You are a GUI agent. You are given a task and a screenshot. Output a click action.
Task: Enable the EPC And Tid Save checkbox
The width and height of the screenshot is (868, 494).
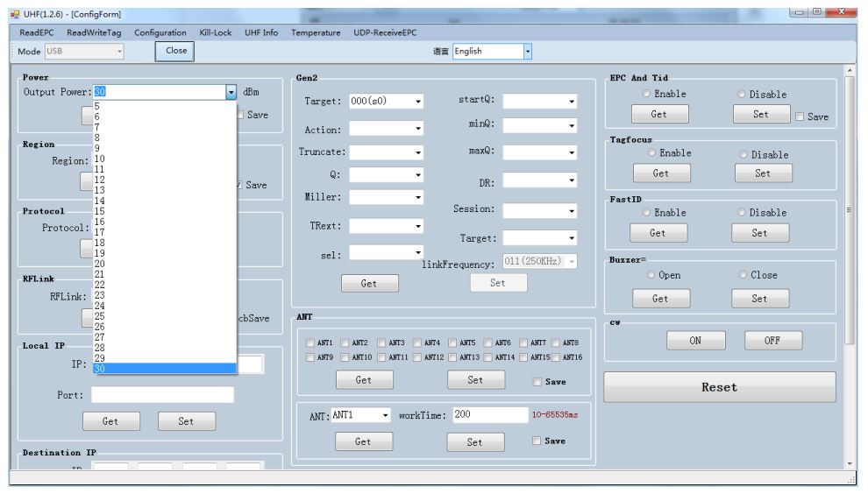click(x=800, y=116)
